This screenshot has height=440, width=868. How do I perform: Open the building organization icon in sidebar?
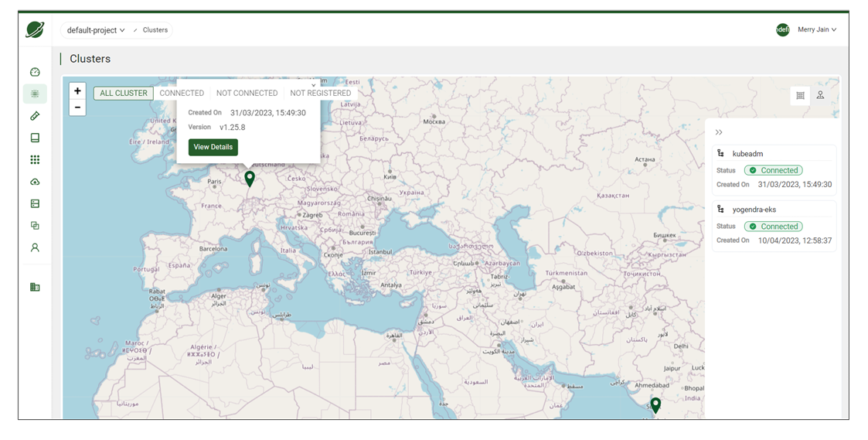(x=35, y=286)
